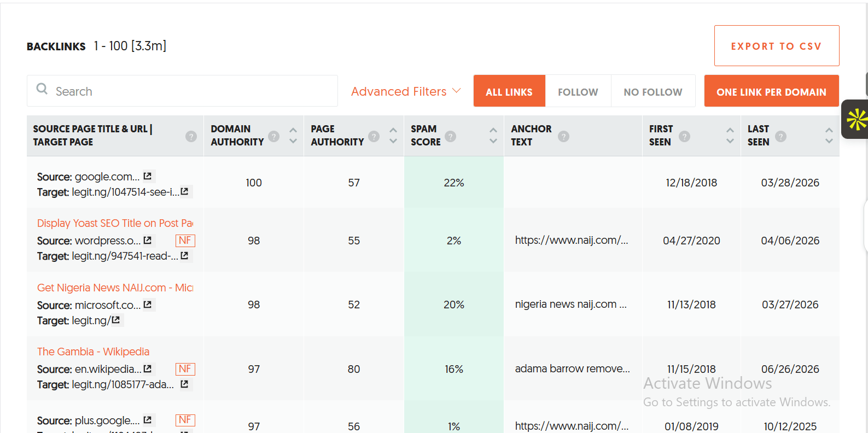Open wordpress.o... source external link icon
The image size is (868, 433).
[148, 240]
